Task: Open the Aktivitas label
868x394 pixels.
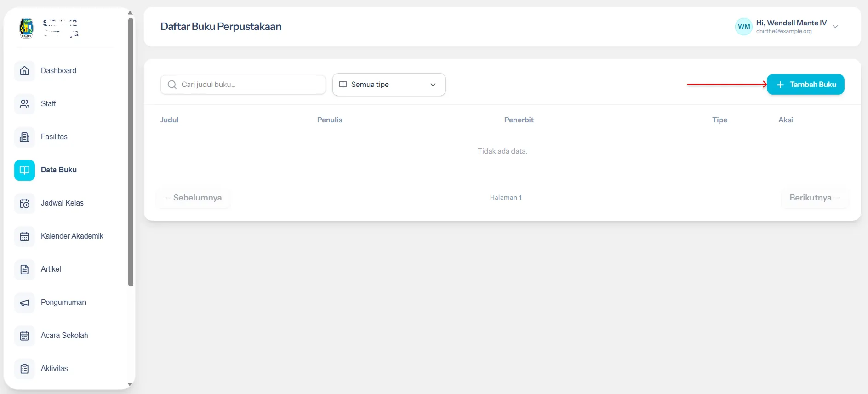Action: (x=54, y=369)
